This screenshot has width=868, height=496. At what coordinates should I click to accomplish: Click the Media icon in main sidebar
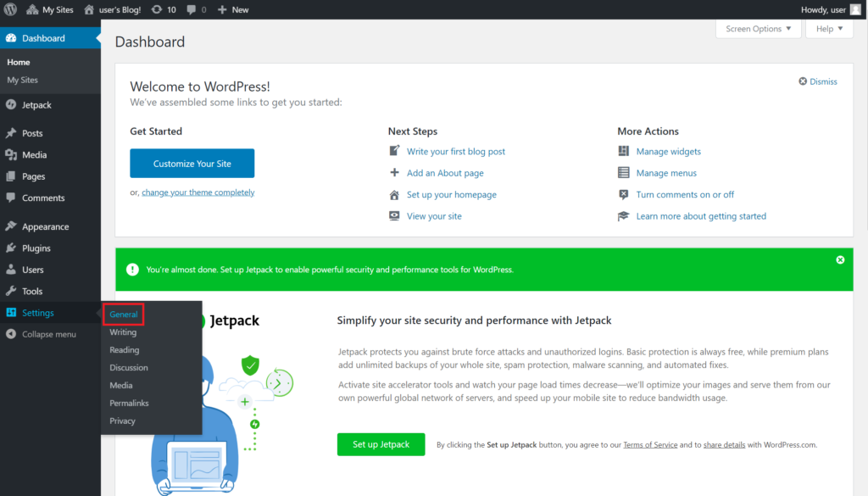(x=11, y=154)
